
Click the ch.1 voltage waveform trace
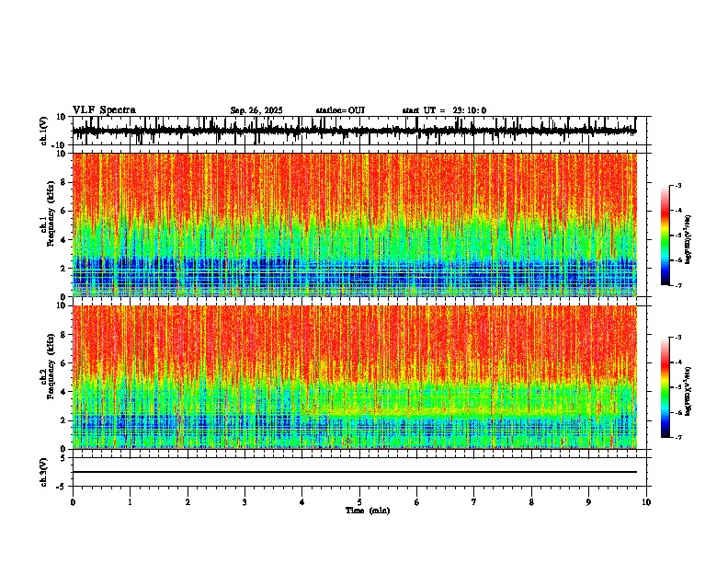(x=354, y=131)
